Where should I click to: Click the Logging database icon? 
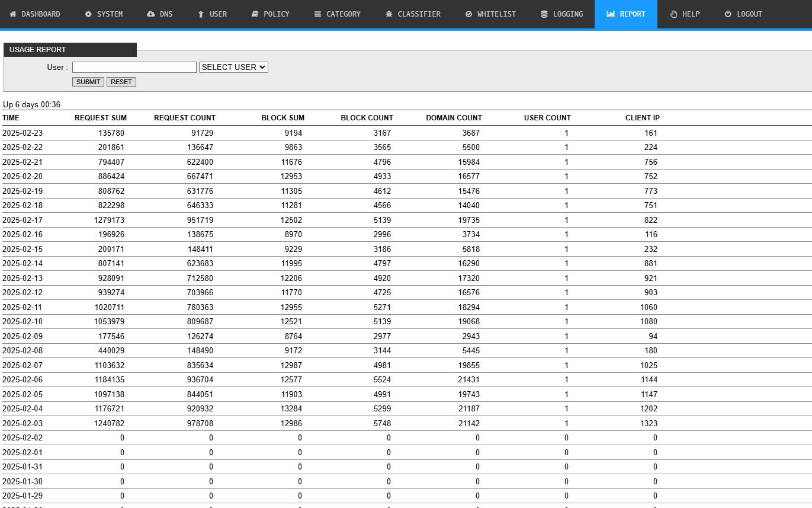(544, 14)
